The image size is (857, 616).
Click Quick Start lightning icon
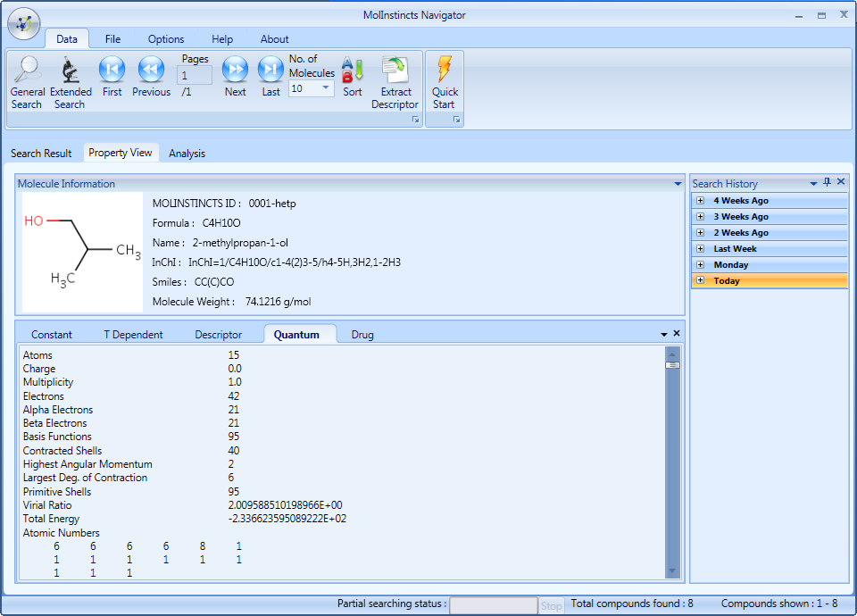(x=445, y=82)
